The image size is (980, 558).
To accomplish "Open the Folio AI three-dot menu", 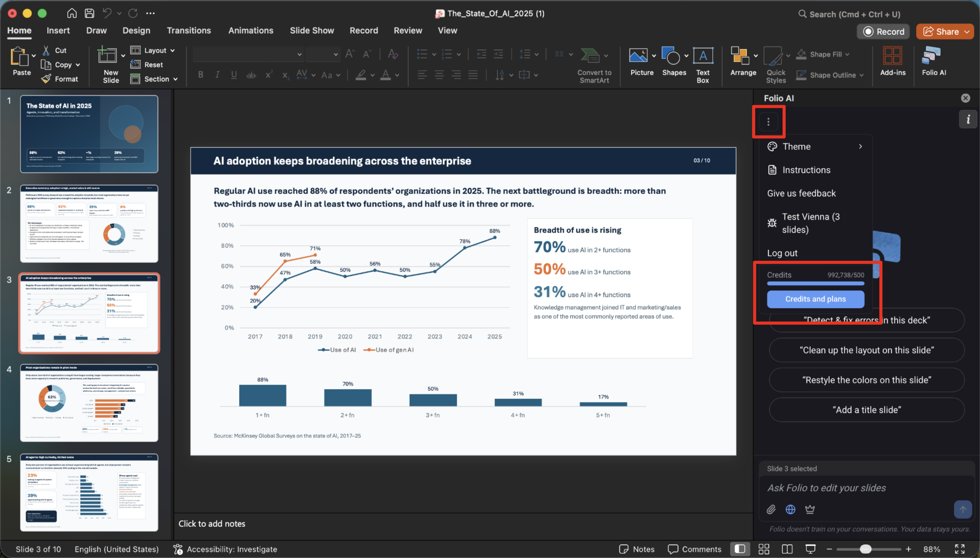I will (x=768, y=122).
